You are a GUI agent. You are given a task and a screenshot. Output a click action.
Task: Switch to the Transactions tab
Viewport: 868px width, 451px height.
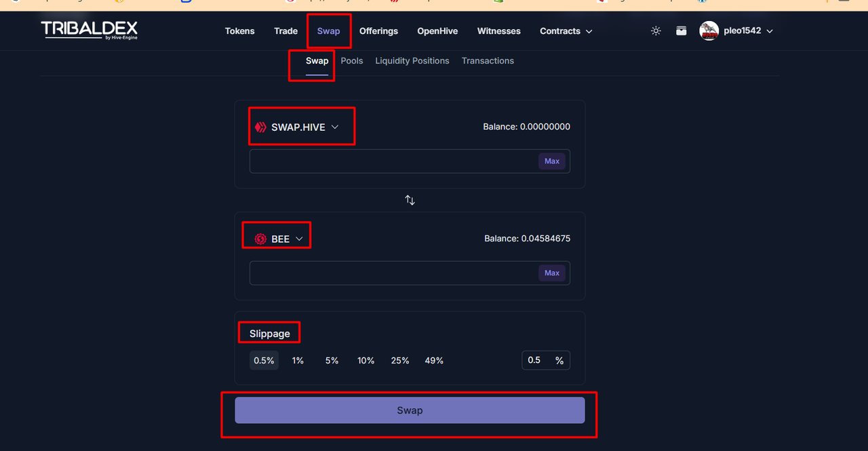(488, 61)
